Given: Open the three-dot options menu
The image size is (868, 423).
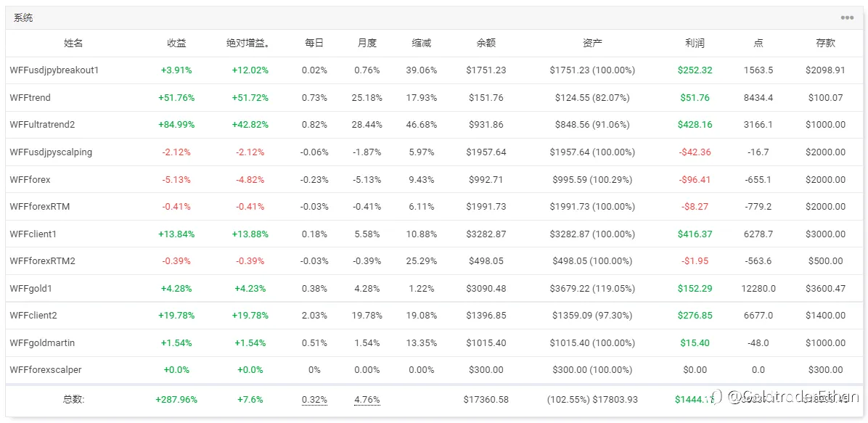Looking at the screenshot, I should tap(846, 17).
